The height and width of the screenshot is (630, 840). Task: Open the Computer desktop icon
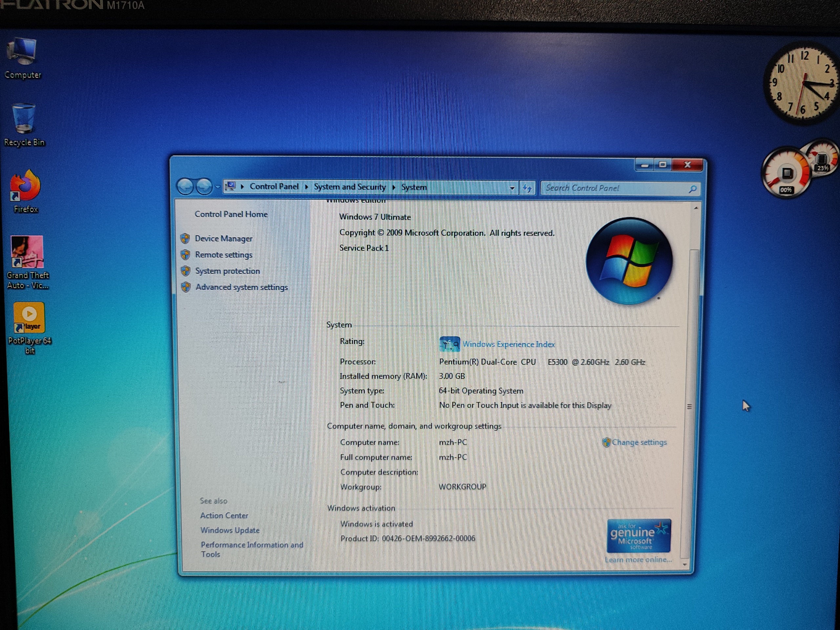[22, 58]
